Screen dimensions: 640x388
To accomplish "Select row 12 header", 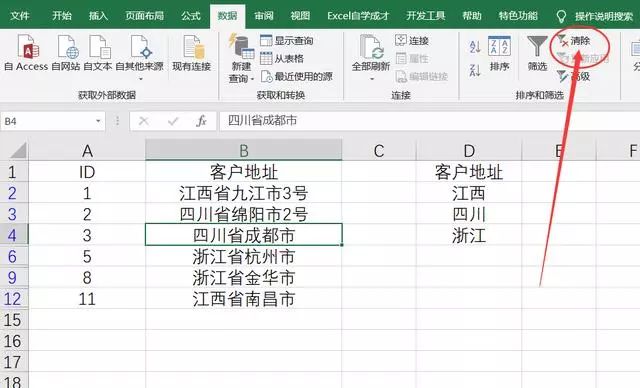I will [14, 299].
